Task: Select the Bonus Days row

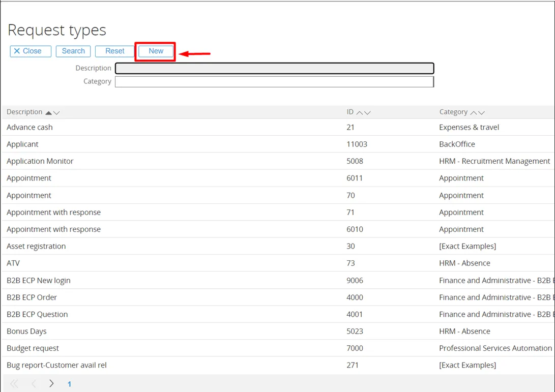Action: pos(26,331)
